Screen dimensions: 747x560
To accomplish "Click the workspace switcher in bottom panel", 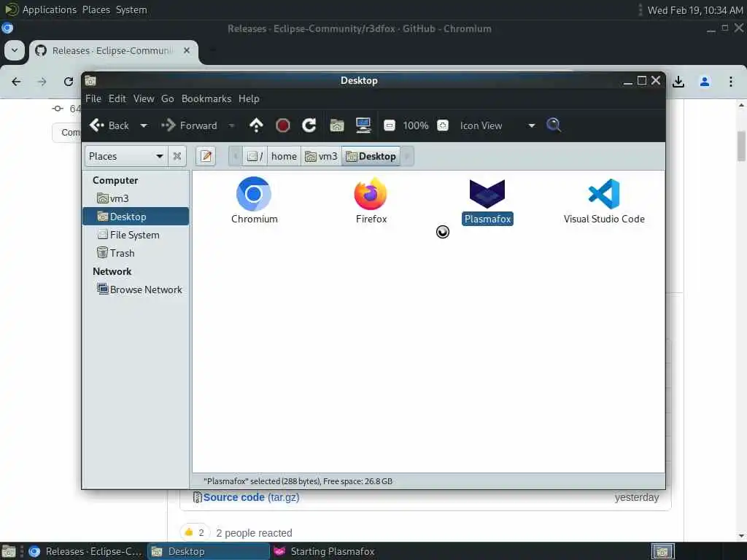I will tap(662, 551).
